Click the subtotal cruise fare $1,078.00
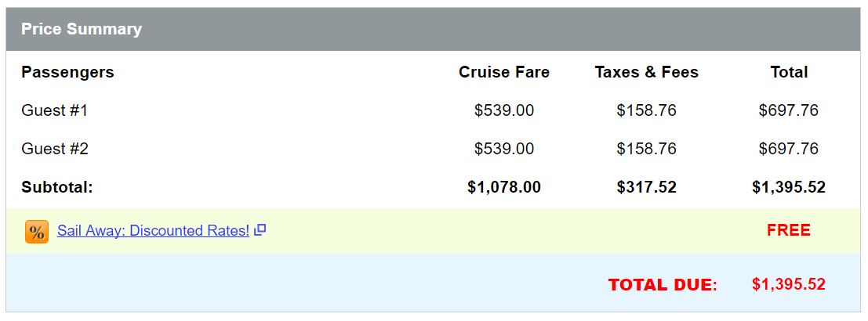 point(503,187)
